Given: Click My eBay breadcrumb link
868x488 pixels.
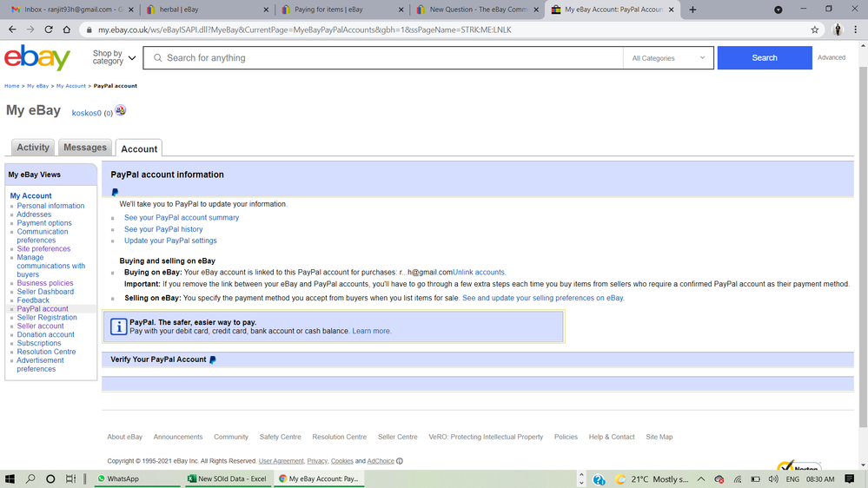Looking at the screenshot, I should (x=37, y=86).
